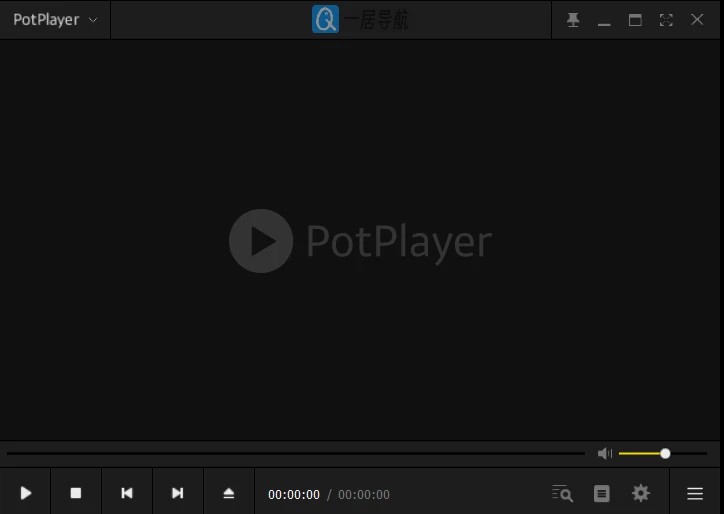Toggle the playlist panel icon

click(x=601, y=494)
